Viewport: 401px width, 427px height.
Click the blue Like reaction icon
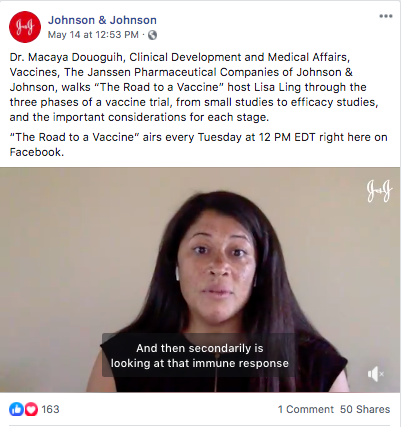point(16,409)
